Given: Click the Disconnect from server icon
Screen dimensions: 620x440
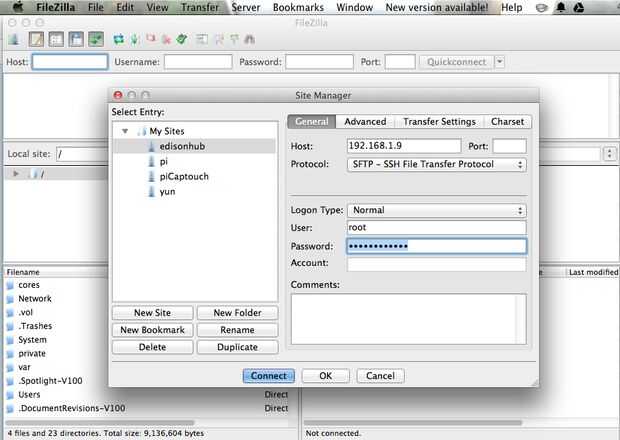Looking at the screenshot, I should coord(166,39).
